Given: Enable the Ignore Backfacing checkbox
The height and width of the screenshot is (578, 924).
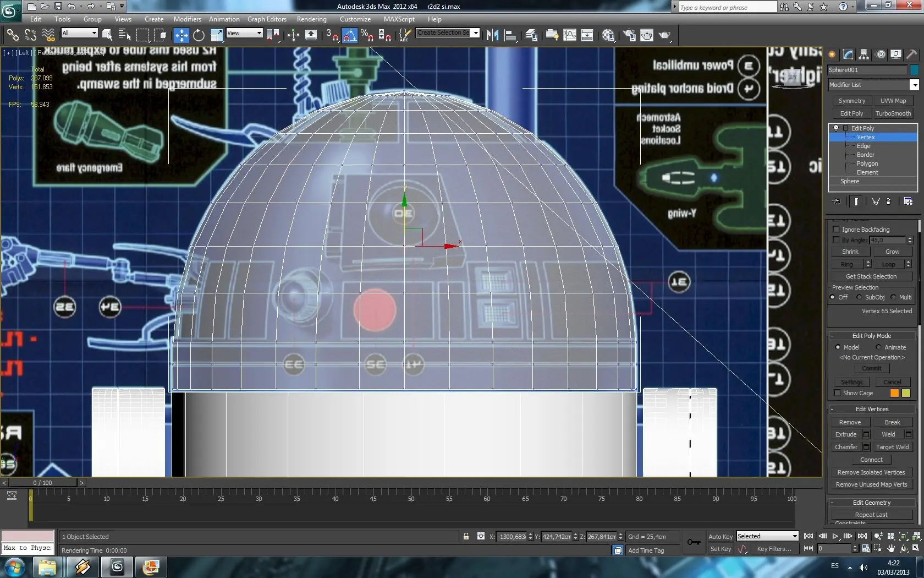Looking at the screenshot, I should pos(837,230).
